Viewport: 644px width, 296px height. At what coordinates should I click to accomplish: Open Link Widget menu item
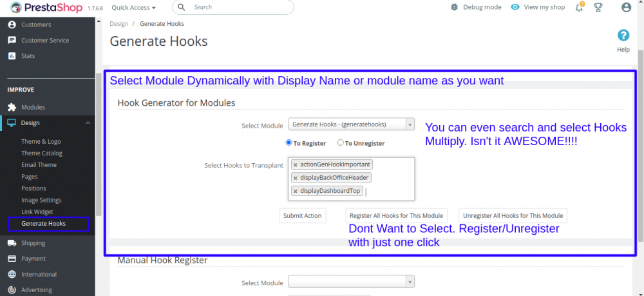37,212
